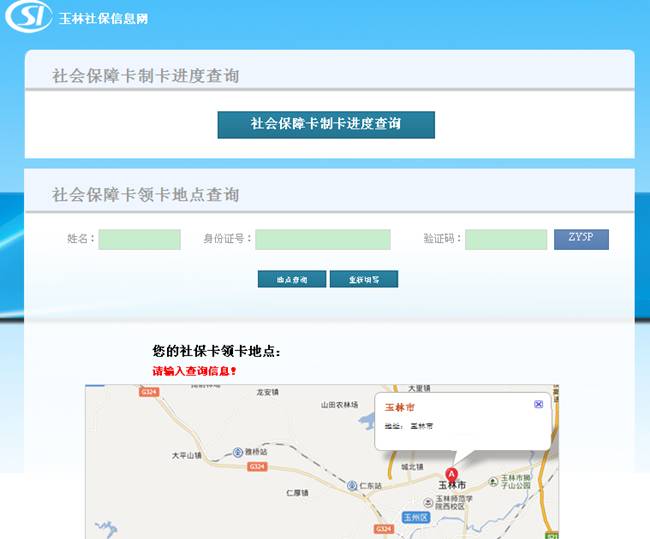
Task: Select the 仁东站 railway station icon
Action: 352,486
